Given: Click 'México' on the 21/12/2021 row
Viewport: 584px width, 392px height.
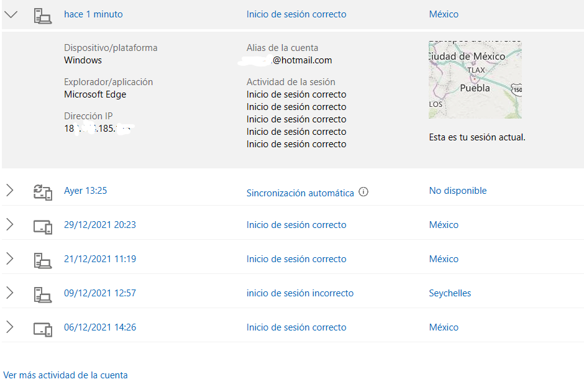Looking at the screenshot, I should (444, 259).
